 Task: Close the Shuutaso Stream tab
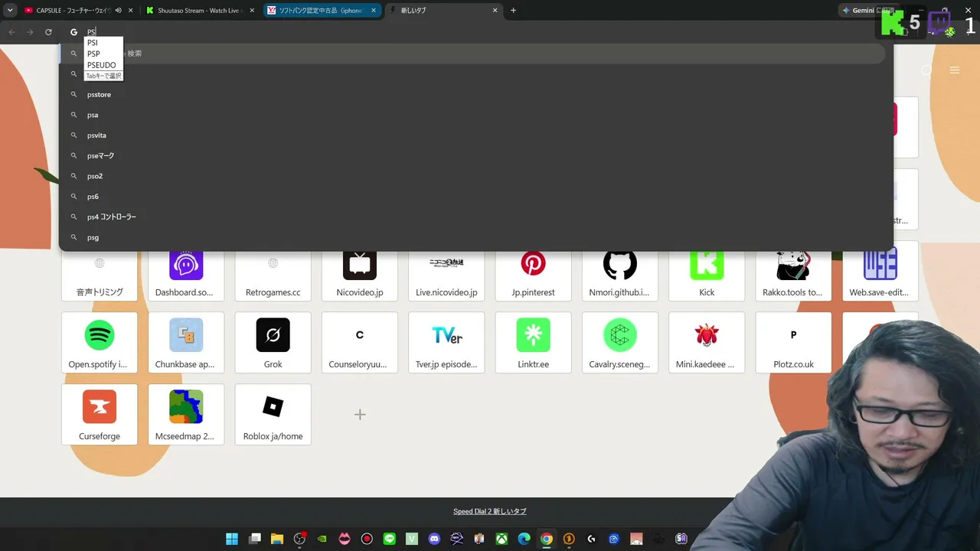pyautogui.click(x=252, y=11)
